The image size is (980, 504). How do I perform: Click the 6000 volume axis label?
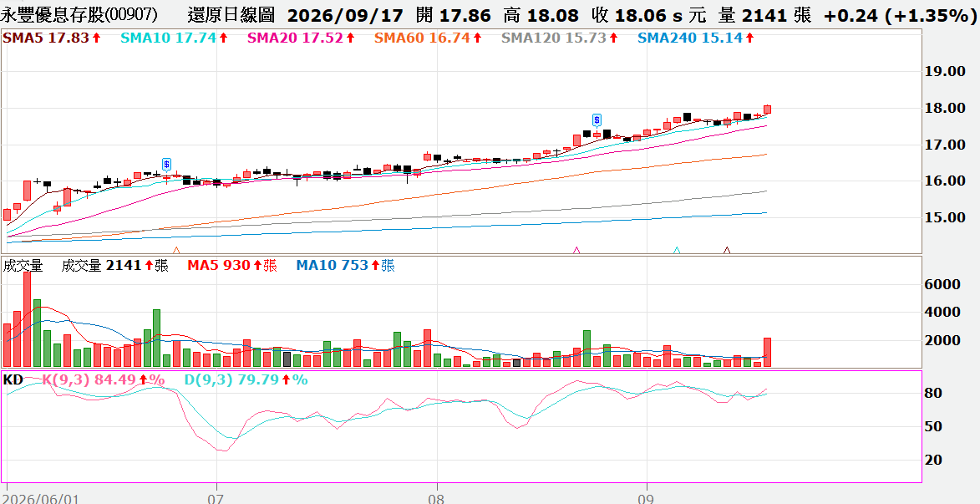pyautogui.click(x=942, y=284)
